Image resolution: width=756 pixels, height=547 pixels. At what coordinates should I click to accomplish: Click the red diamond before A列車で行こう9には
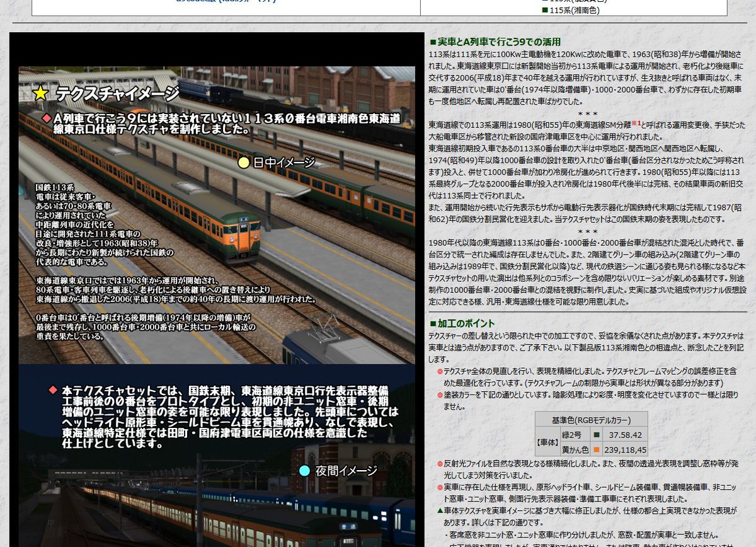[46, 118]
